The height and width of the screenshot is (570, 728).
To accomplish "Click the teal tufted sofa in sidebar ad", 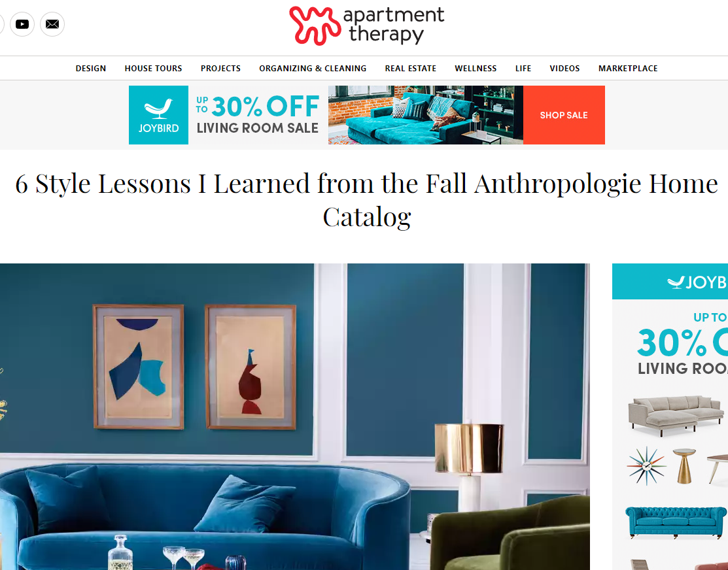I will point(676,522).
